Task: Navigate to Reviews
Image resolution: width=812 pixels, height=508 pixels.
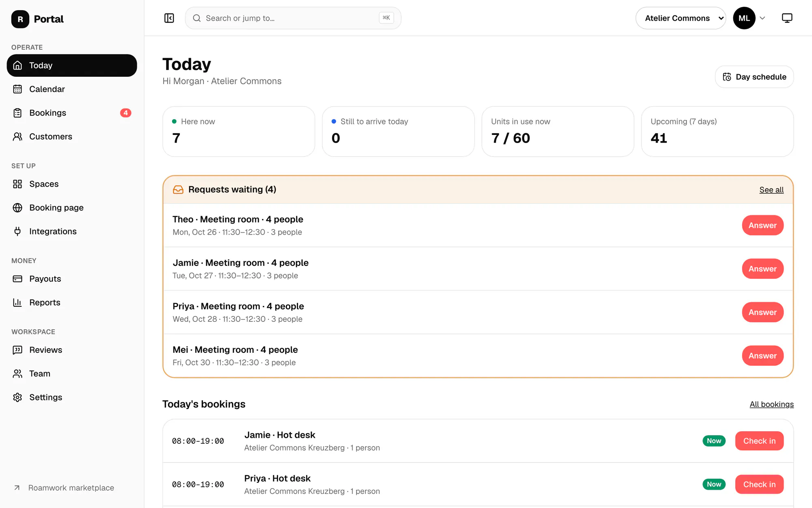Action: coord(72,350)
